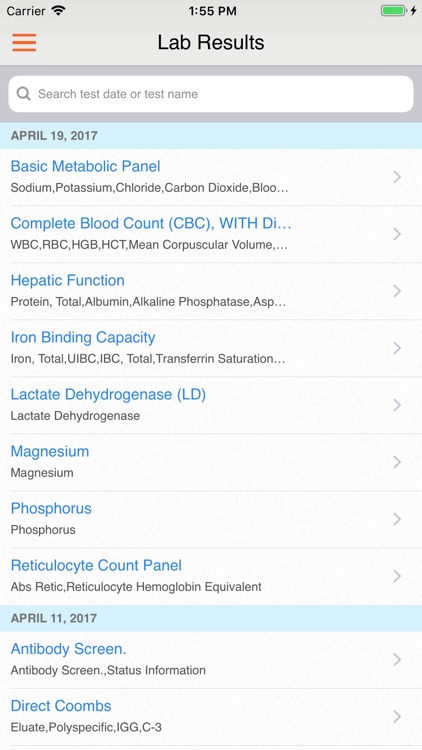Screen dimensions: 422x750
Task: Open the Direct Coombs result
Action: coord(211,717)
